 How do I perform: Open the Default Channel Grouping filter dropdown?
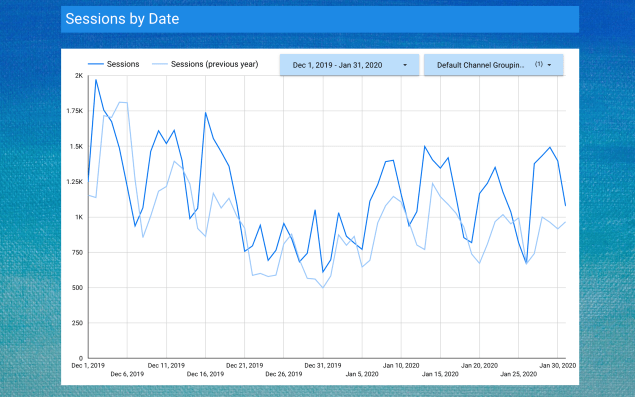click(494, 65)
